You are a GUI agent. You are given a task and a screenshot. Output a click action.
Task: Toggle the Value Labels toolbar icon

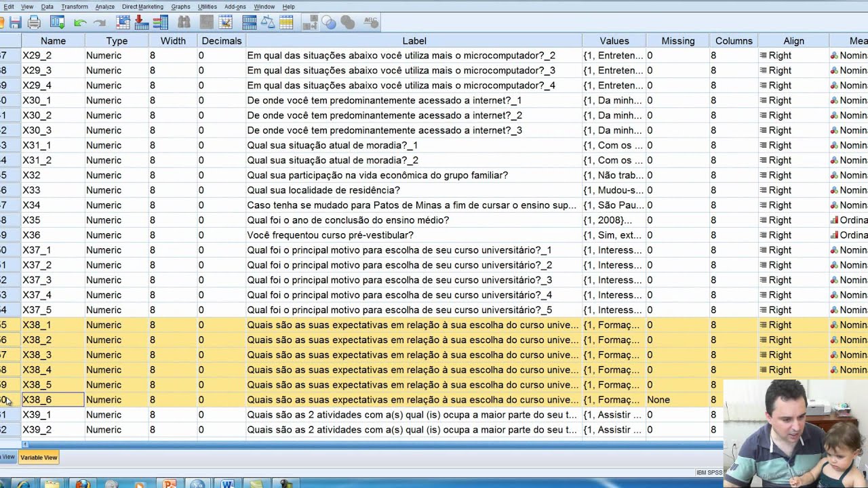tap(310, 22)
